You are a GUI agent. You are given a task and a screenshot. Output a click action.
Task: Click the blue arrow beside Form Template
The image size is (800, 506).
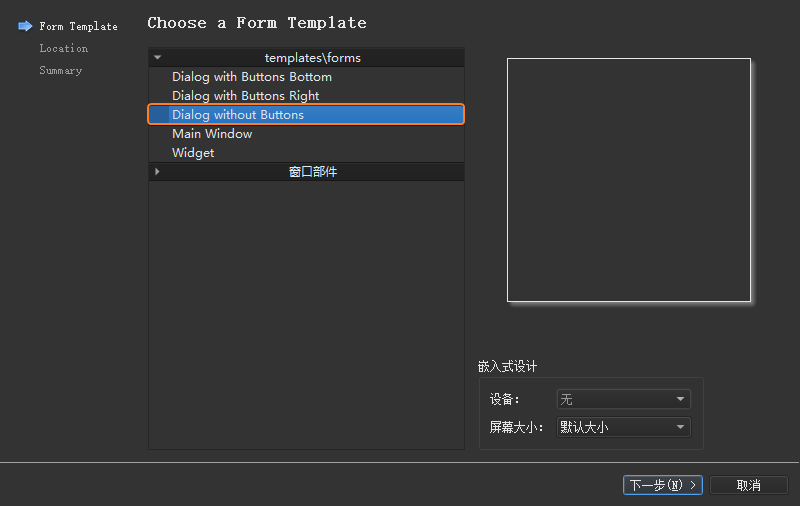pos(25,26)
